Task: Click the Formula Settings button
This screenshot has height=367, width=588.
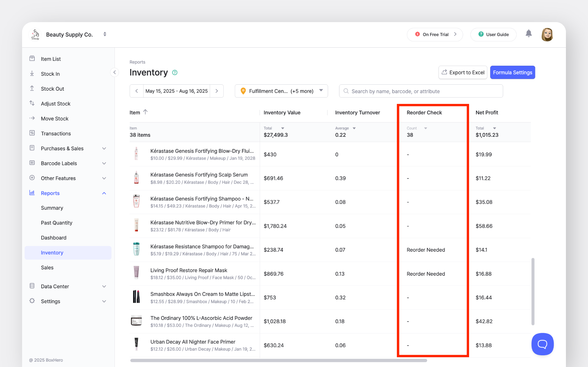Action: pos(512,72)
